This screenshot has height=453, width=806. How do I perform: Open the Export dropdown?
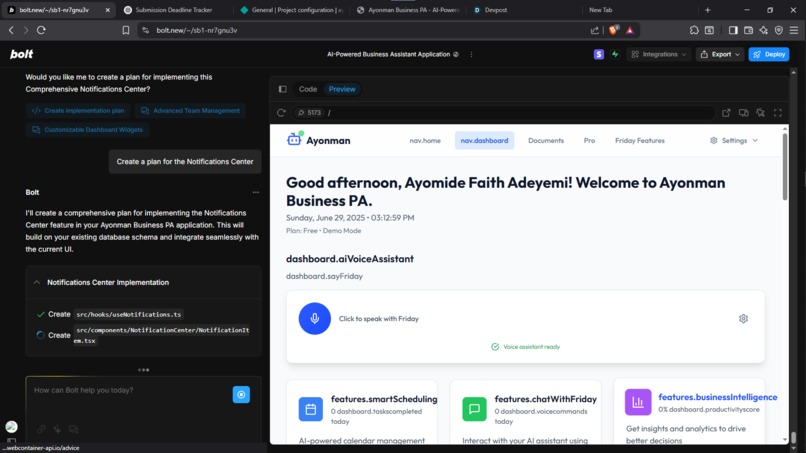point(720,54)
